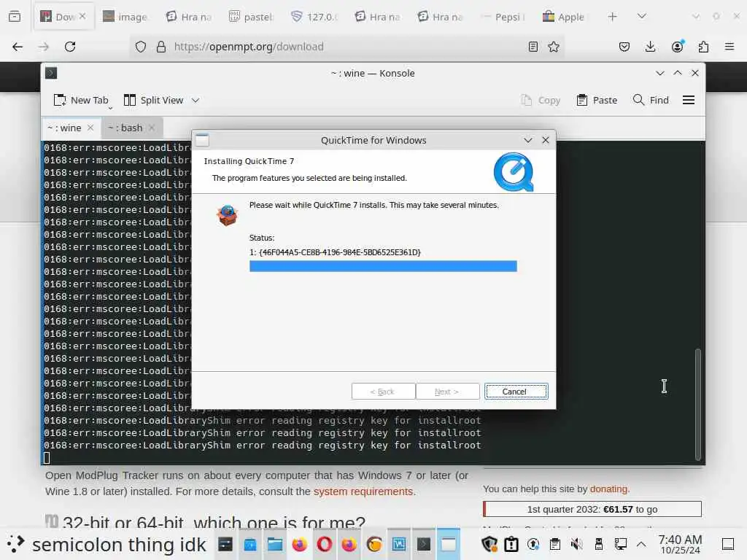Bookmark this page with the star icon
The width and height of the screenshot is (747, 560).
point(554,47)
